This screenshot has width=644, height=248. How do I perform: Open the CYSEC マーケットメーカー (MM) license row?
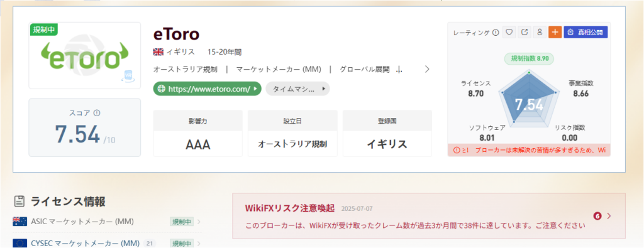coord(107,243)
